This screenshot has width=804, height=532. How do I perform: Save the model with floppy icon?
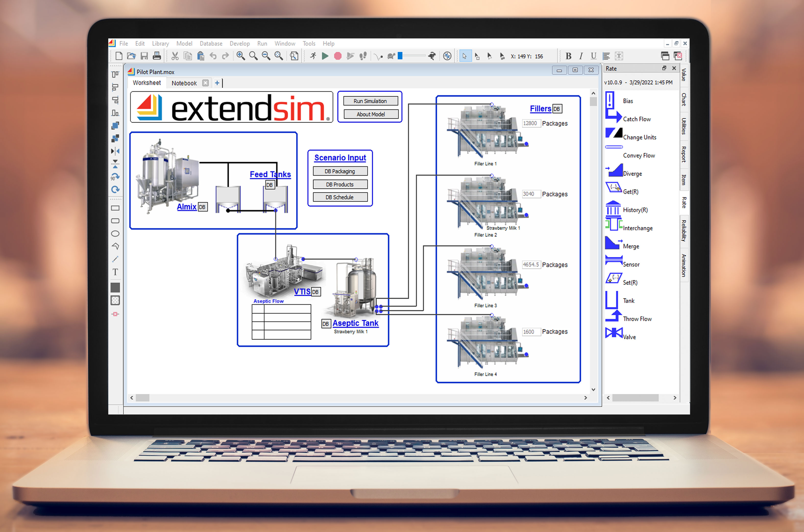click(144, 56)
